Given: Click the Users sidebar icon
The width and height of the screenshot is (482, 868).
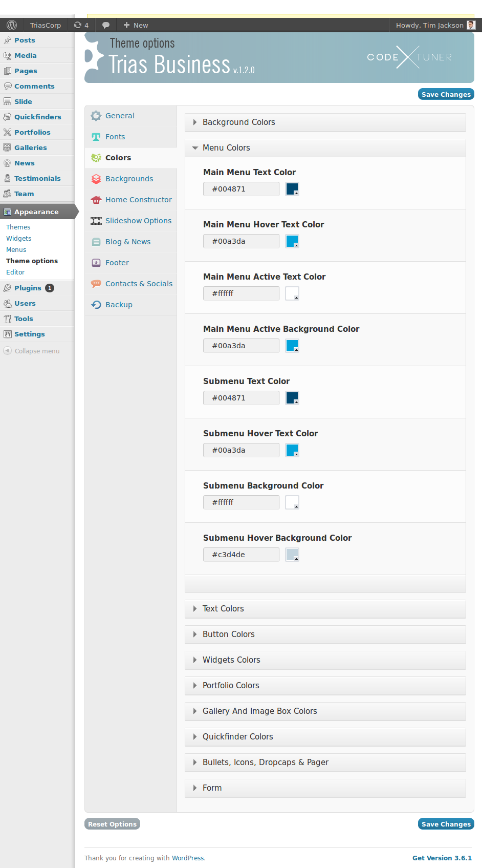Looking at the screenshot, I should click(x=8, y=303).
